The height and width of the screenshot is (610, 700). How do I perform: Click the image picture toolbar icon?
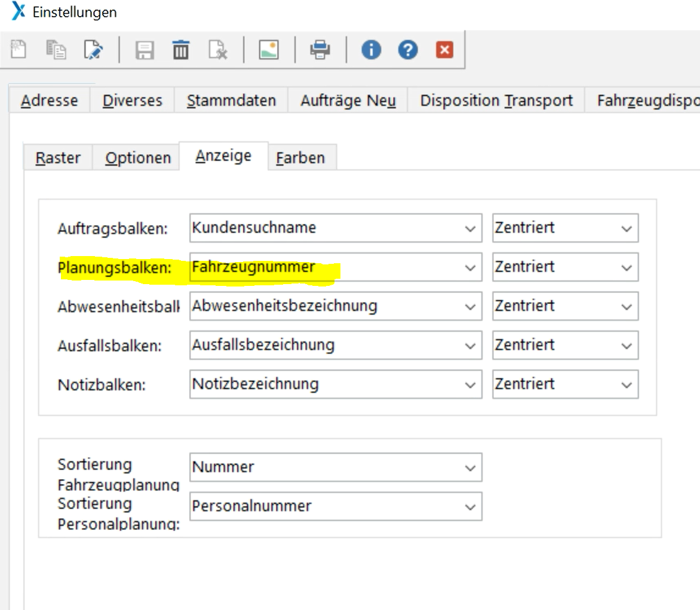point(269,51)
